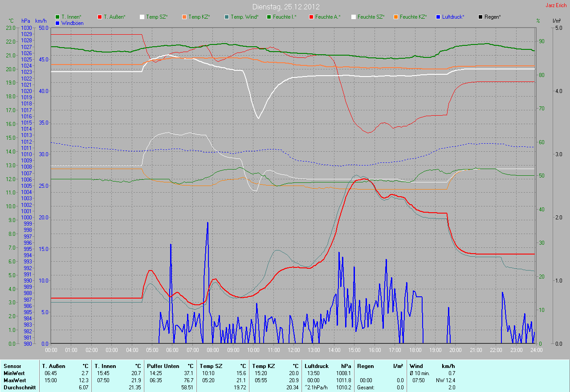This screenshot has width=570, height=392.
Task: Click the blue Windböen legend square
Action: [x=57, y=23]
